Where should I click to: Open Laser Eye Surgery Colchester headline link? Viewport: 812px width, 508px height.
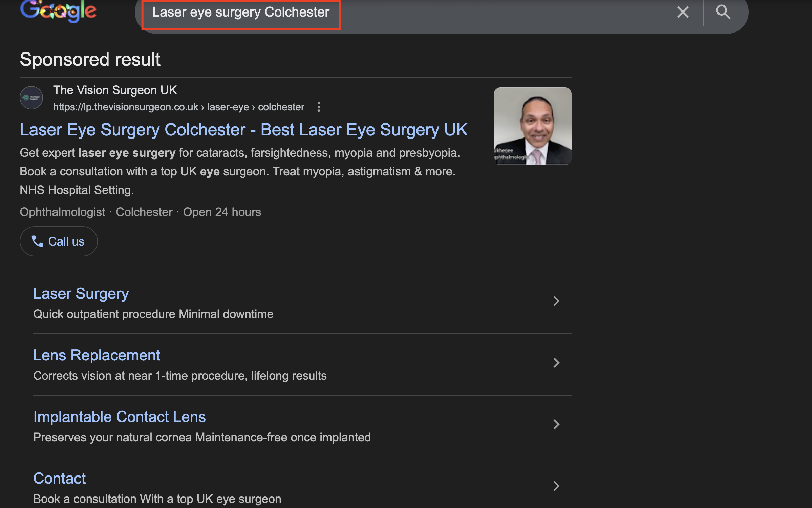click(243, 130)
